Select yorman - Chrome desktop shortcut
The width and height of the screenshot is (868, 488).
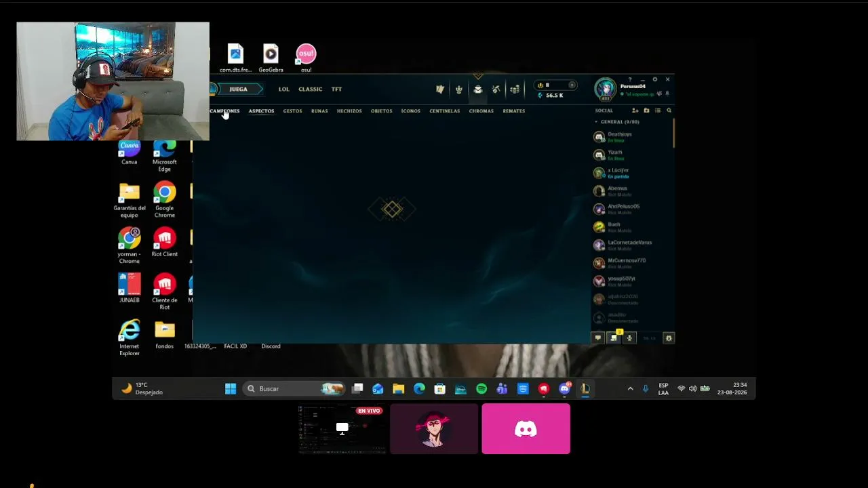[130, 245]
